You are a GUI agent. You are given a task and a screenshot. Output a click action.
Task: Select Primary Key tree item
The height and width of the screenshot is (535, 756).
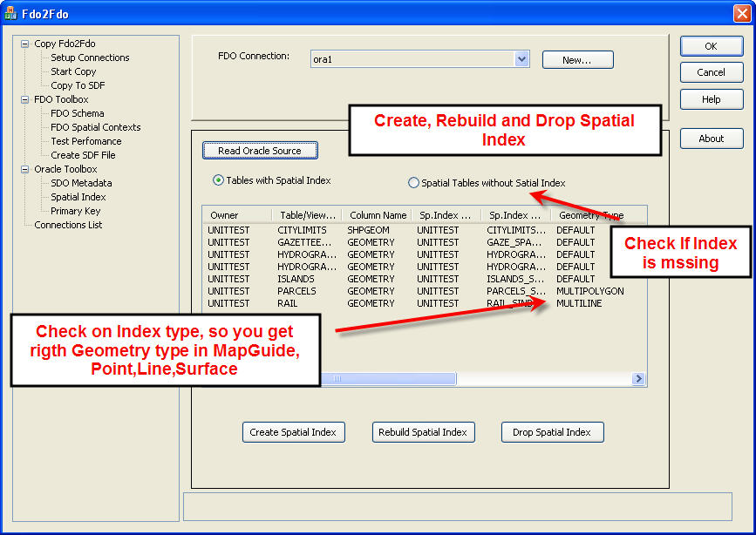[75, 211]
